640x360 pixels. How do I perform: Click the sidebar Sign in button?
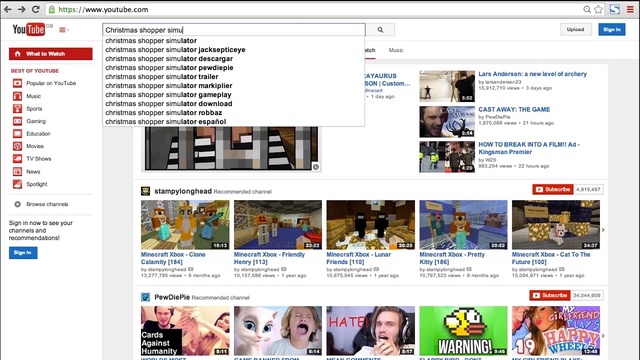click(x=23, y=253)
